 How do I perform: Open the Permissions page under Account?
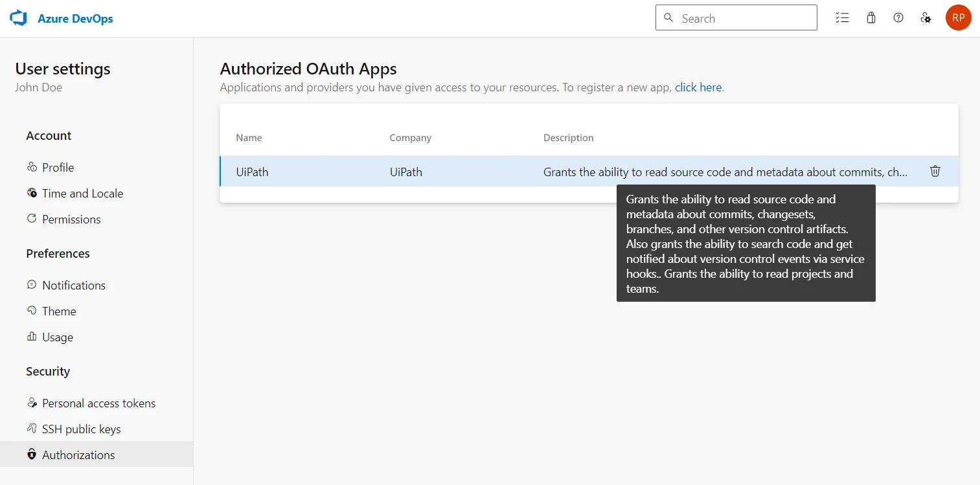[x=71, y=219]
